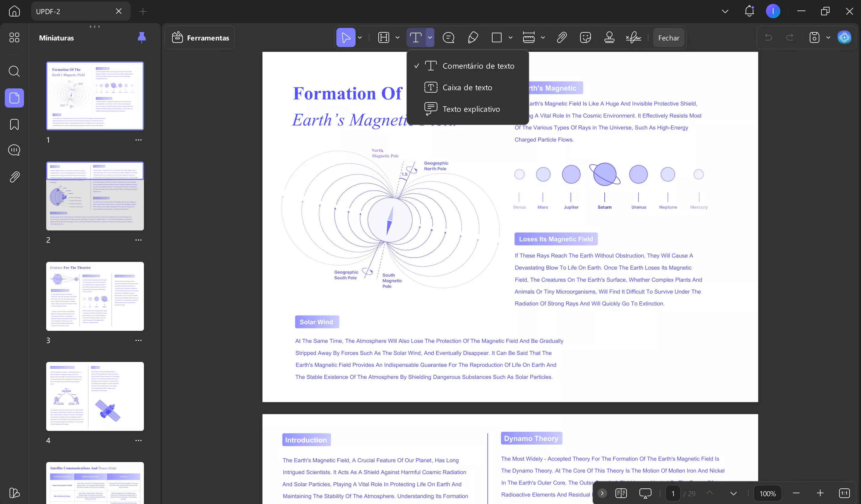
Task: Toggle the Miniaturas panel pin
Action: pos(142,37)
